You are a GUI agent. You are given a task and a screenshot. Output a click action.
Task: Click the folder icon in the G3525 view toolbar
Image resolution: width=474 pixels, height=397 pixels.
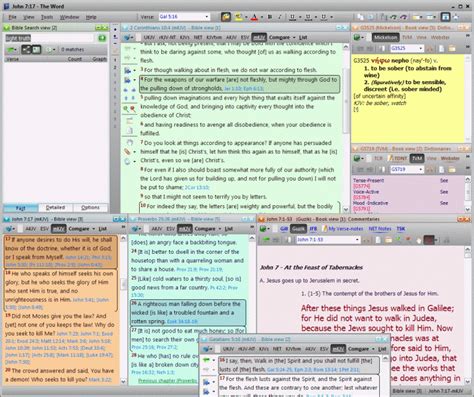(x=452, y=49)
